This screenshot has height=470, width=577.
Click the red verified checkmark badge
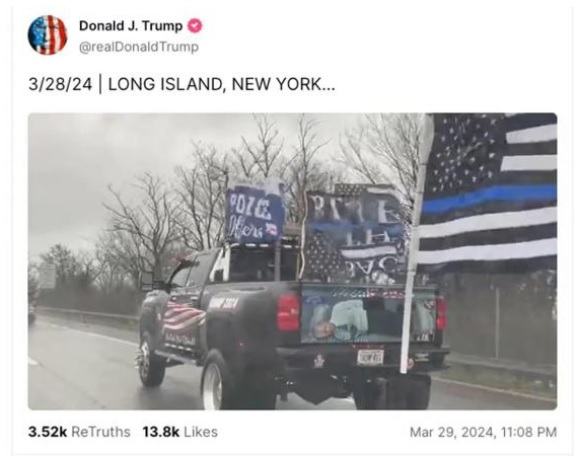tap(195, 26)
